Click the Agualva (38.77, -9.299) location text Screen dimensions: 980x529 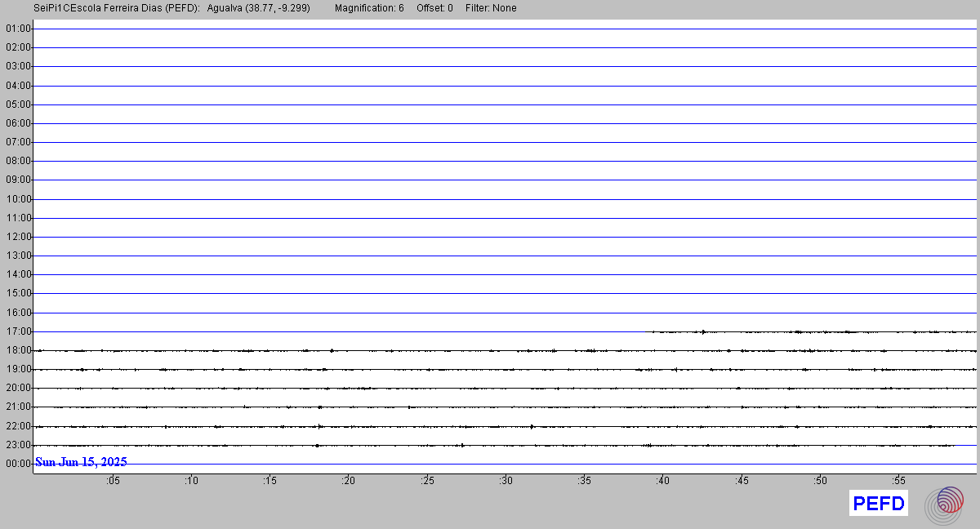pos(258,8)
